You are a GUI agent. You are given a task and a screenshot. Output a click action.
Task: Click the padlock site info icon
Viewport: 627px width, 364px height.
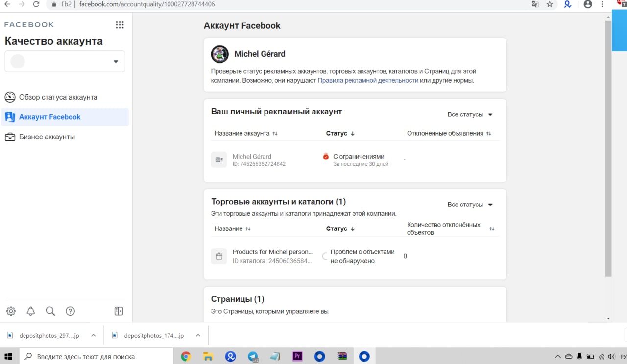pyautogui.click(x=54, y=4)
